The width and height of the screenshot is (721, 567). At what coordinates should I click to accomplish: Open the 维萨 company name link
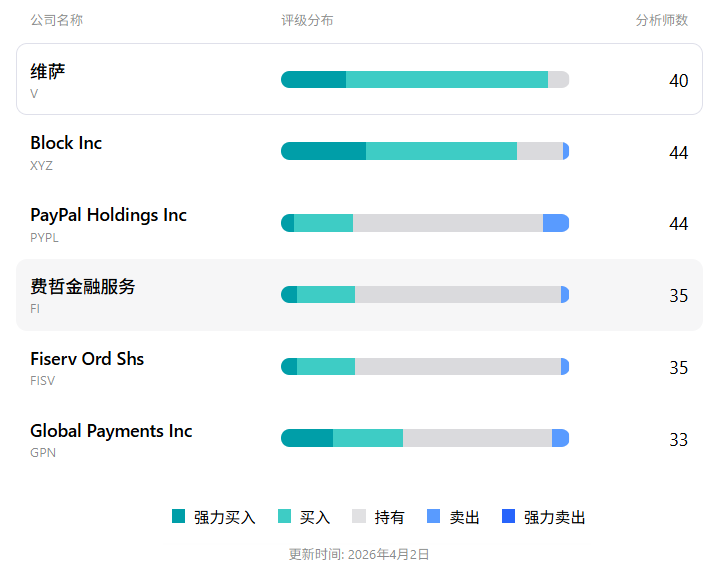click(48, 71)
